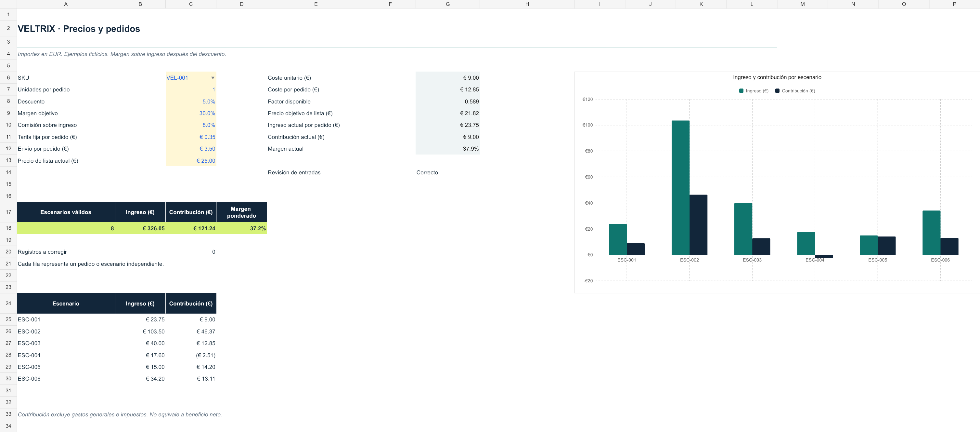Select ESC-002 Ingreso cell € 103.50
The width and height of the screenshot is (980, 432).
140,332
